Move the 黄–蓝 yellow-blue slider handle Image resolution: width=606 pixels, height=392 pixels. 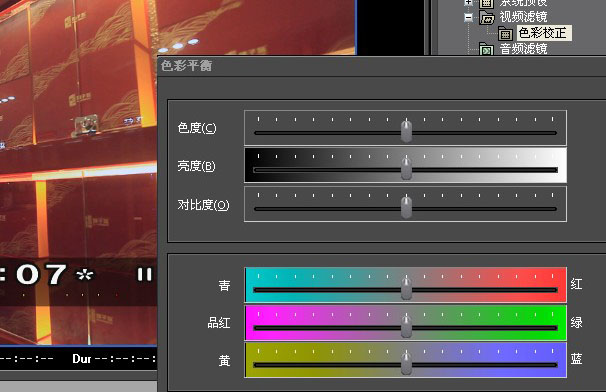(x=406, y=364)
